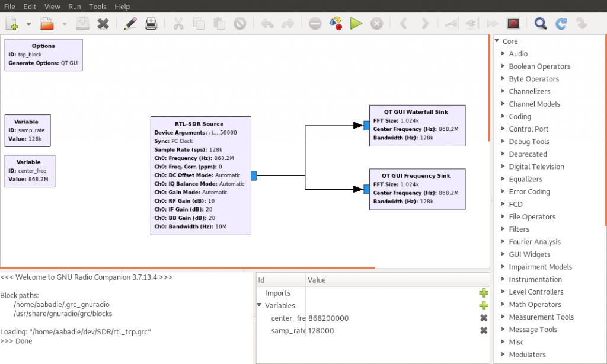Open the File menu
The image size is (607, 364).
(x=9, y=7)
